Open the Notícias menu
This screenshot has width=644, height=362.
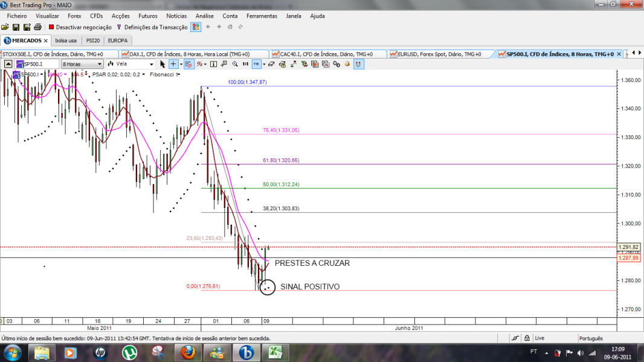coord(176,16)
